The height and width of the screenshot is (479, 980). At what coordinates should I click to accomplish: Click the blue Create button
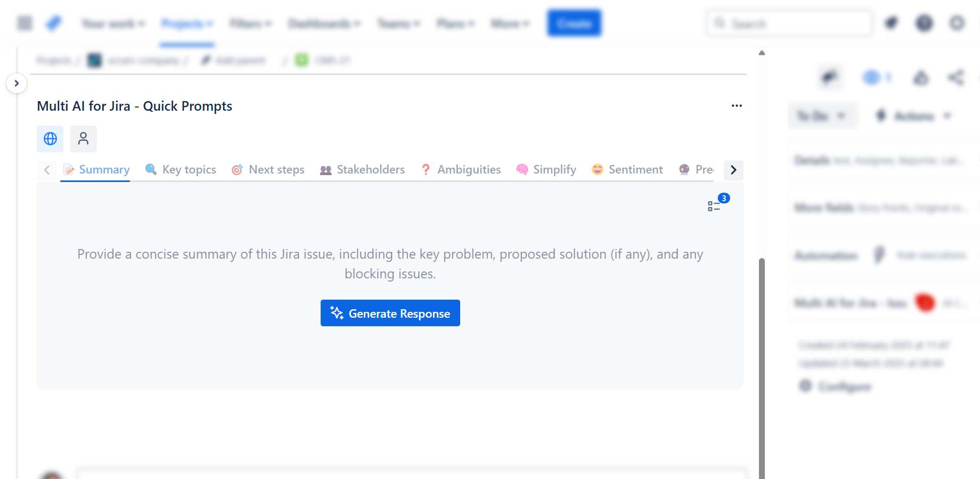(574, 23)
